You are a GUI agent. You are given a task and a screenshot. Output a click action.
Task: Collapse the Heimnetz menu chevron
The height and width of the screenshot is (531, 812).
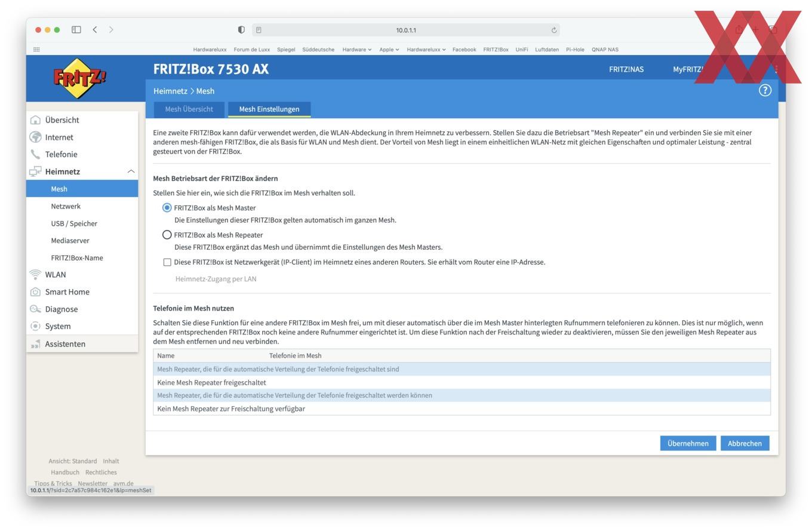tap(131, 171)
